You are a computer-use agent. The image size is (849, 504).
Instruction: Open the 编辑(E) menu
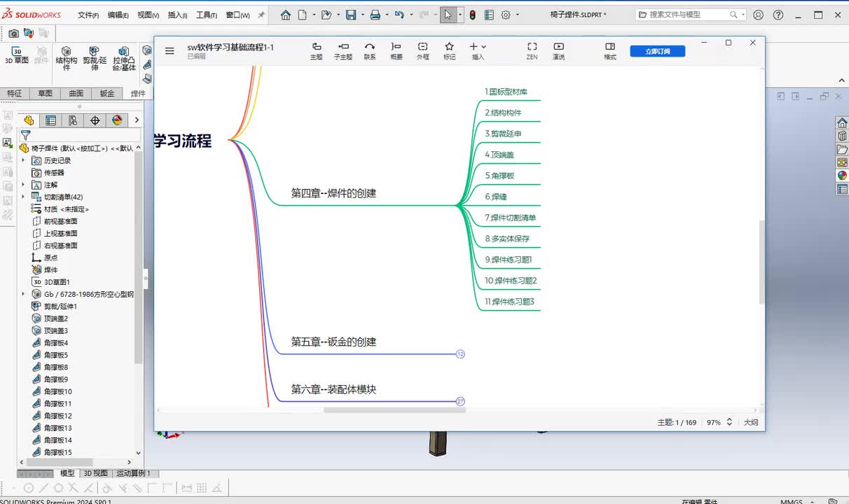(x=118, y=15)
